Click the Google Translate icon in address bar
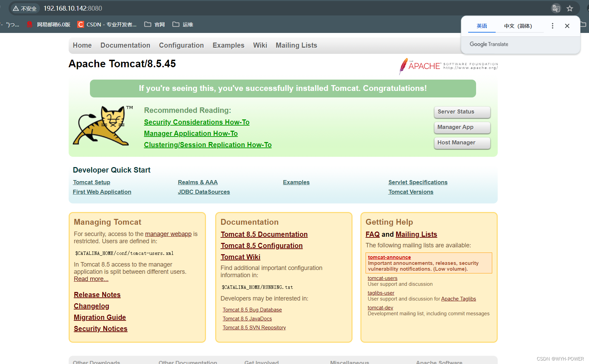589x364 pixels. (x=556, y=8)
